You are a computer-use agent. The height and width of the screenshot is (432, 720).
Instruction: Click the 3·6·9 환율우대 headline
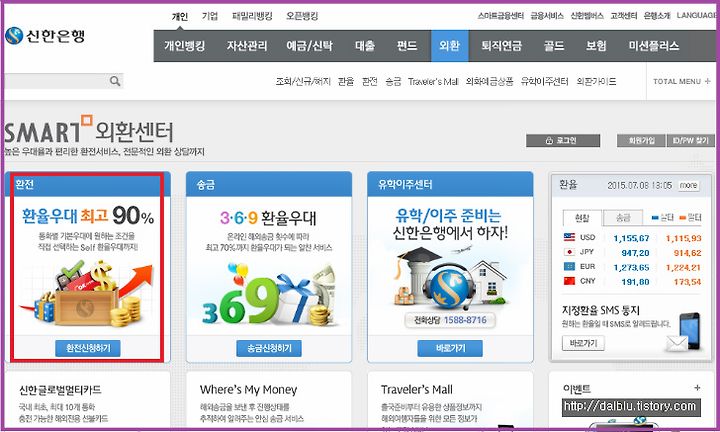click(268, 218)
